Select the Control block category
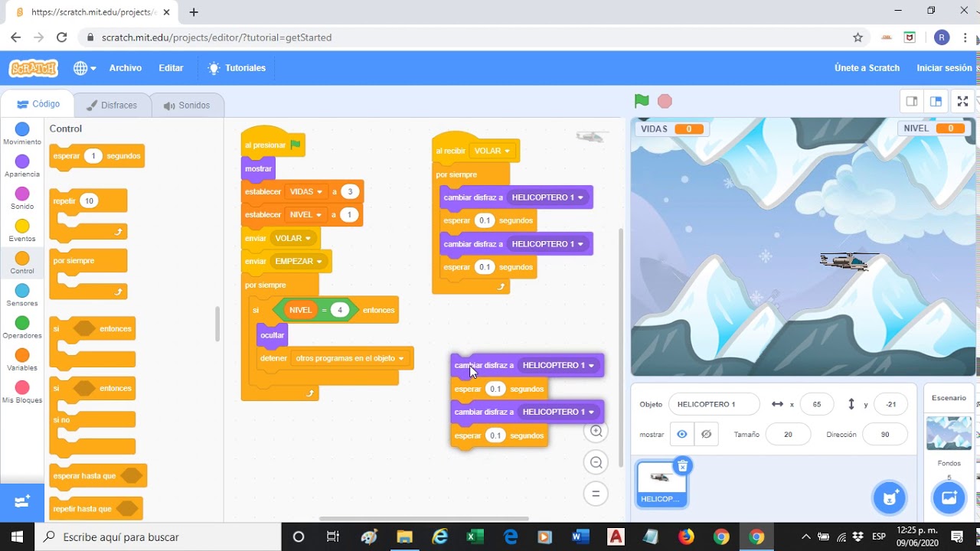 click(22, 263)
